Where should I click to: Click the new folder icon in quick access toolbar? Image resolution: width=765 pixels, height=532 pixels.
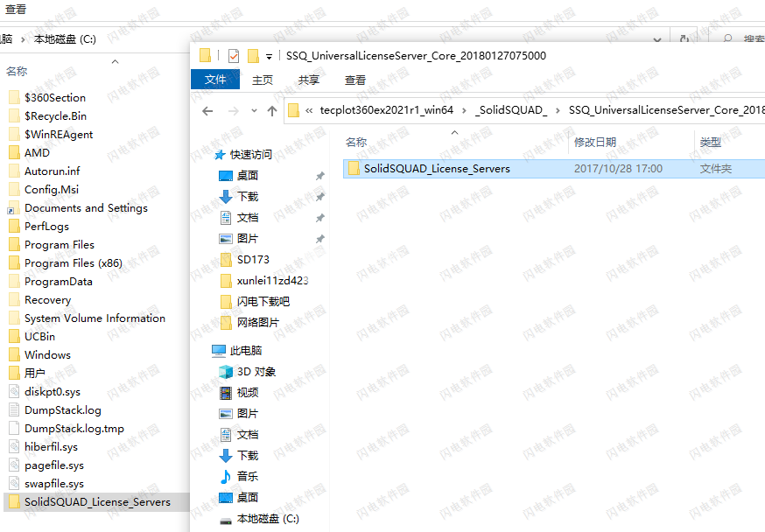click(253, 56)
